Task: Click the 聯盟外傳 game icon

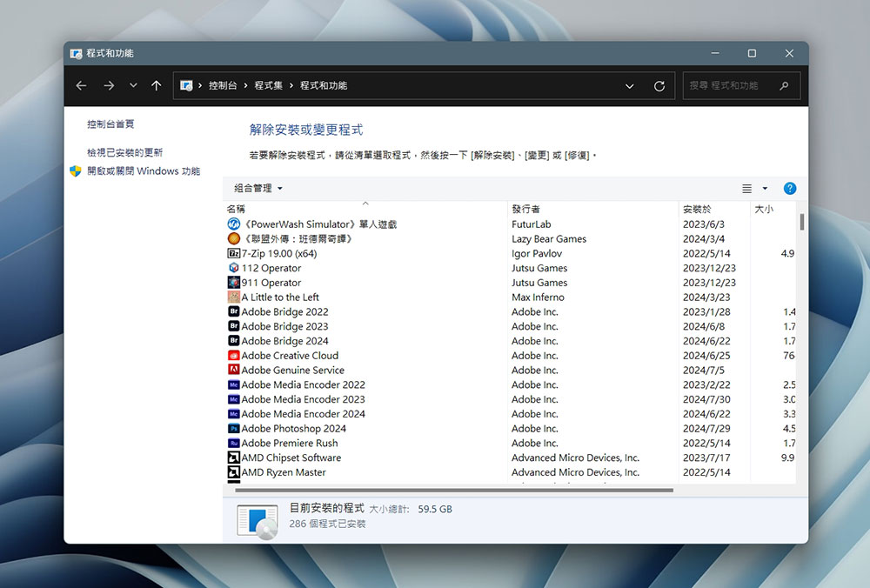Action: click(233, 238)
